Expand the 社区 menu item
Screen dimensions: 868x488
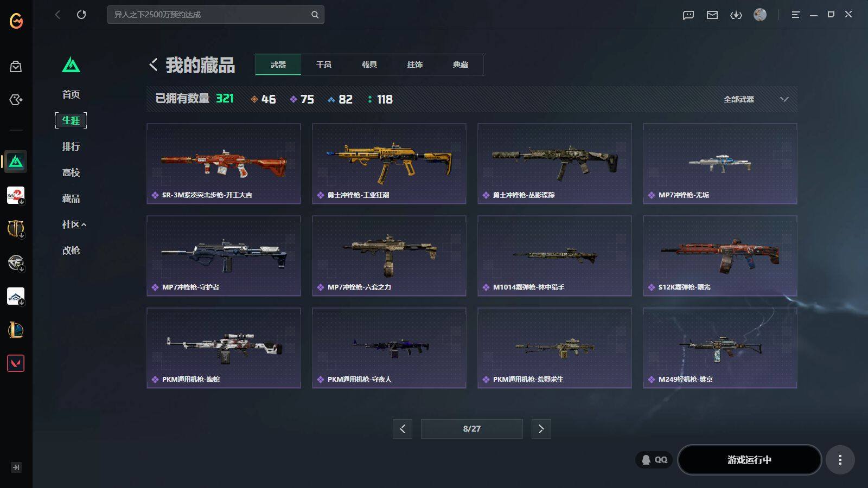tap(74, 224)
